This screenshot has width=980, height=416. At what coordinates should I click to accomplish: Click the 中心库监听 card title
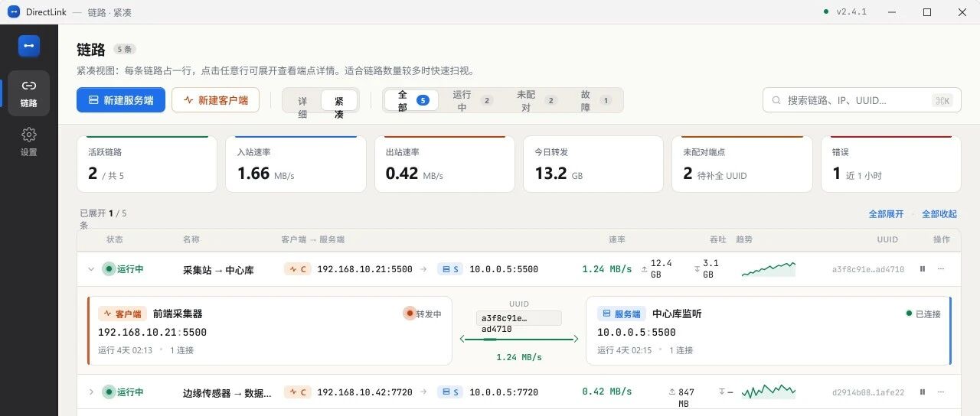pos(677,314)
